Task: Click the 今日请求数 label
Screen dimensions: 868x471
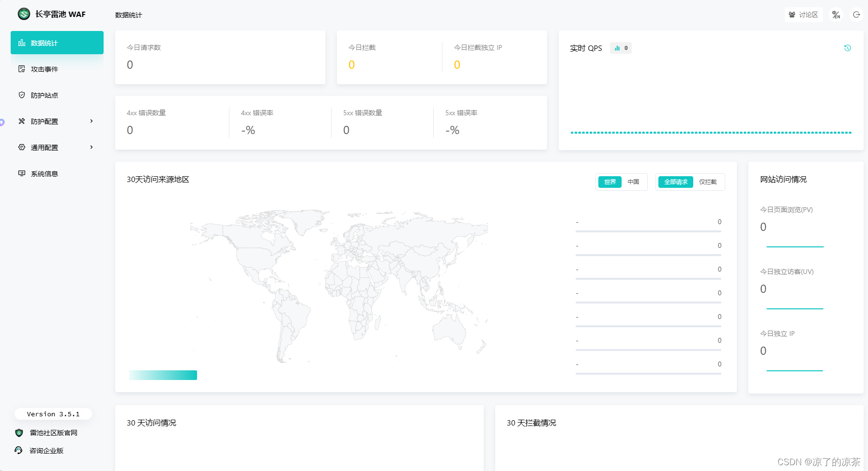Action: pyautogui.click(x=144, y=47)
